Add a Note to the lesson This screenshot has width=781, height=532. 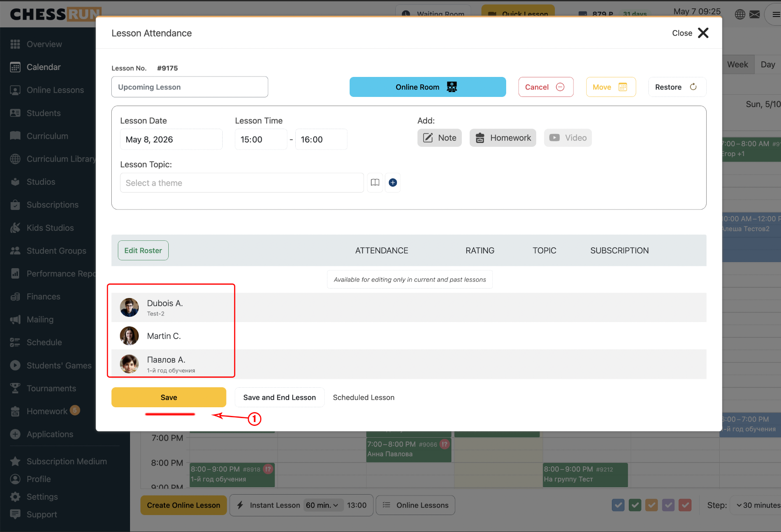[x=440, y=138]
